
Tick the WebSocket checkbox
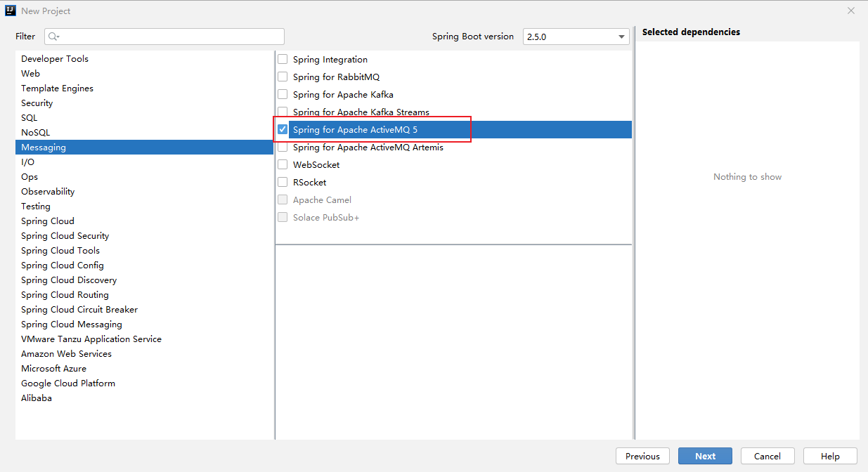[x=283, y=165]
